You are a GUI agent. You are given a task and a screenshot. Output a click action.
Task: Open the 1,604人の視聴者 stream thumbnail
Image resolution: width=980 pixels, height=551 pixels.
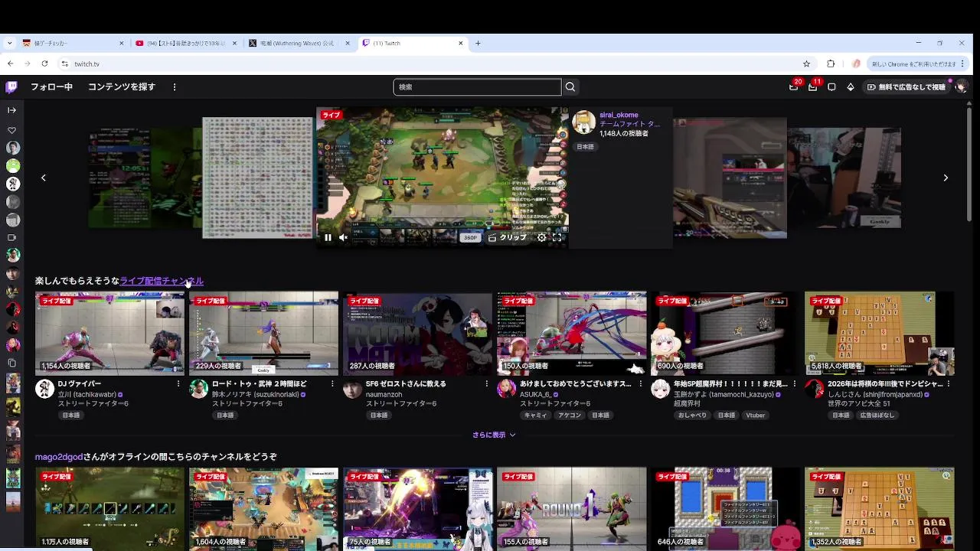263,509
